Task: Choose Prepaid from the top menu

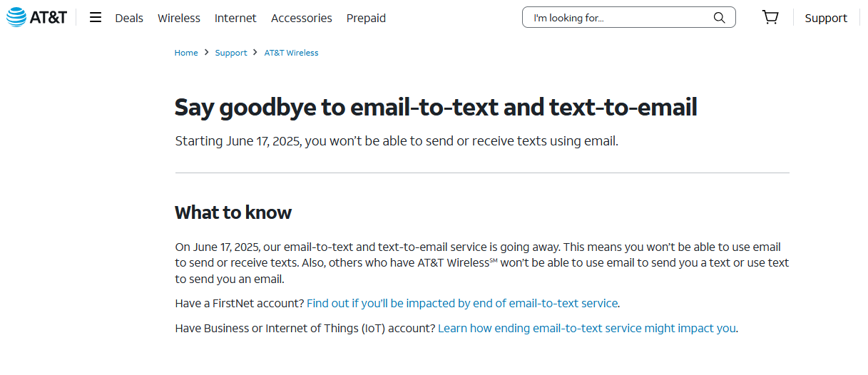Action: tap(366, 18)
